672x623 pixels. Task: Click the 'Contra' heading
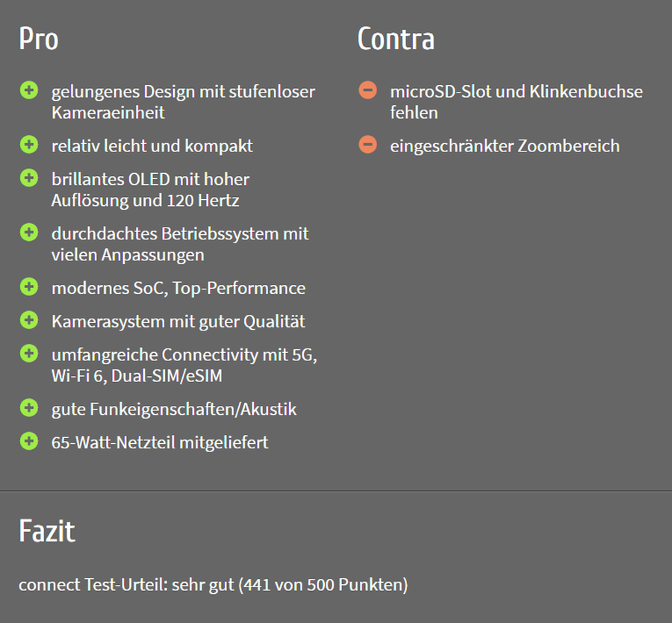coord(396,39)
